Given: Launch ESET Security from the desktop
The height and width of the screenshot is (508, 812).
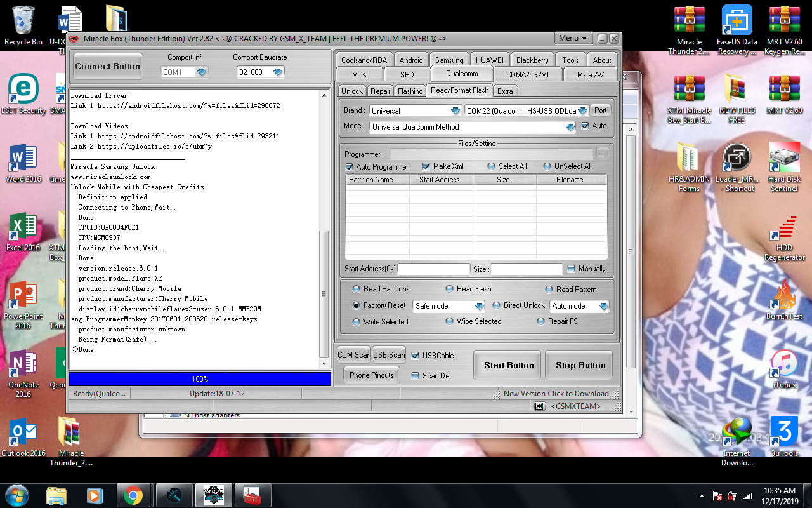Looking at the screenshot, I should click(23, 94).
